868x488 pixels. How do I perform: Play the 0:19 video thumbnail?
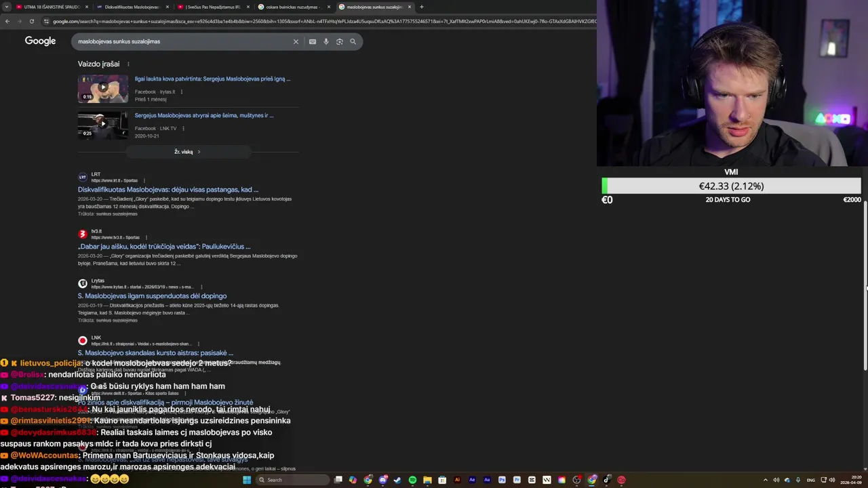coord(103,88)
